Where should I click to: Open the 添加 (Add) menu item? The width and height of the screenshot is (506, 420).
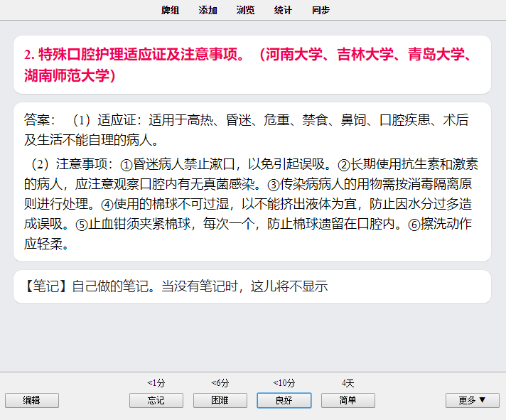click(x=208, y=10)
